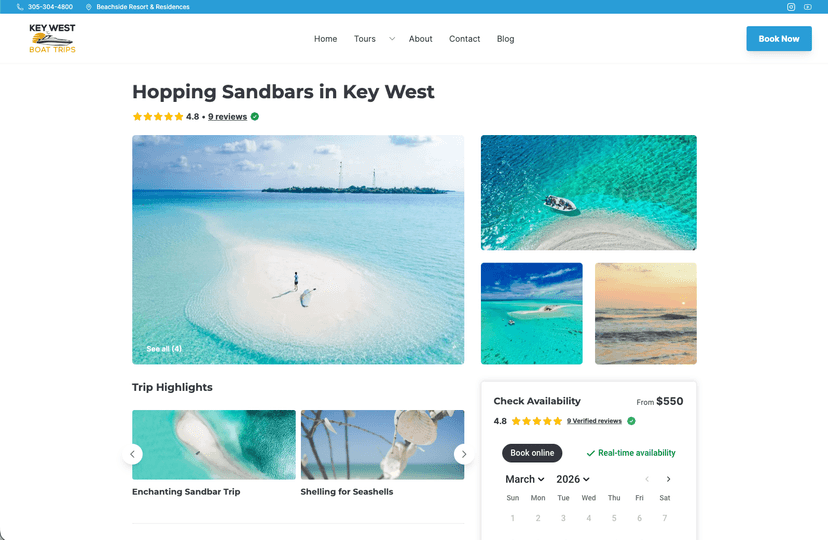The width and height of the screenshot is (828, 540).
Task: Open the sunset beach thumbnail photo
Action: [645, 314]
